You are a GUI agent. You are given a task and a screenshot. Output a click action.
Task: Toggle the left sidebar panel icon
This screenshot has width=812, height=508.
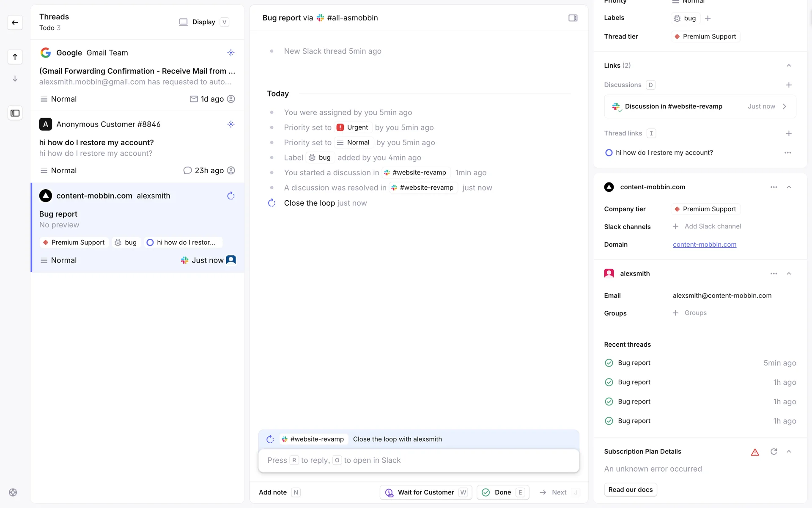tap(15, 113)
